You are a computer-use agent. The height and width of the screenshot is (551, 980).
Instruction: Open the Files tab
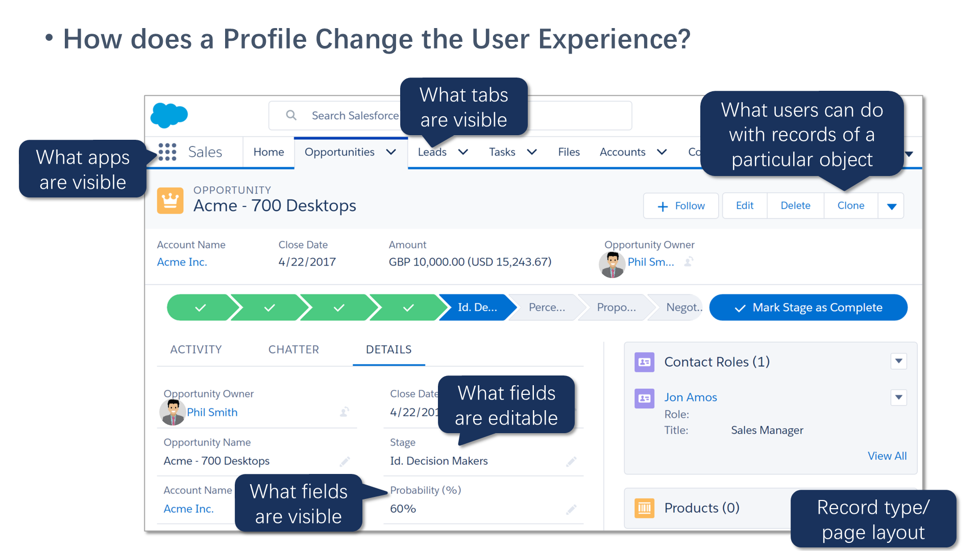(x=569, y=152)
